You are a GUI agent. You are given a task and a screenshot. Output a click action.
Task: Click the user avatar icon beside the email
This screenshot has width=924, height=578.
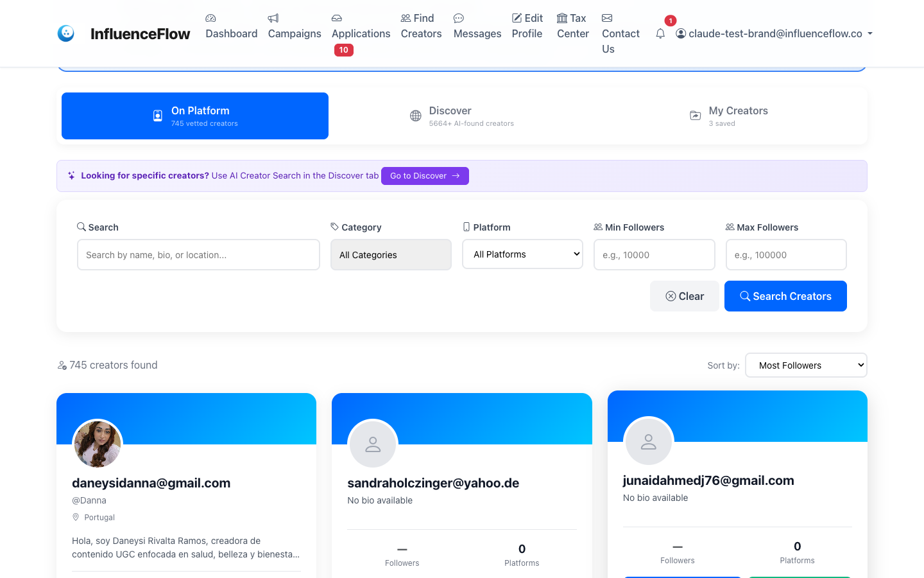point(681,33)
